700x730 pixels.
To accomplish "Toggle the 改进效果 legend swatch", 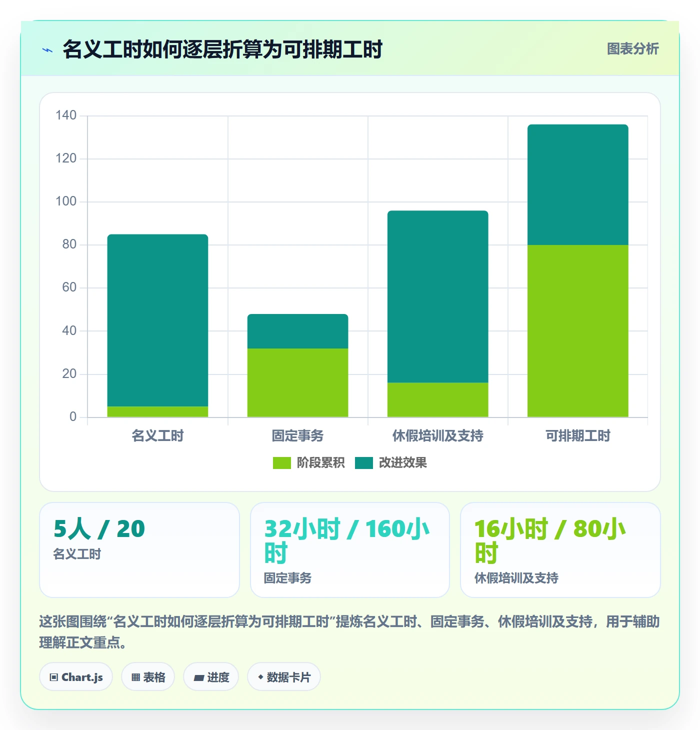I will click(x=364, y=463).
